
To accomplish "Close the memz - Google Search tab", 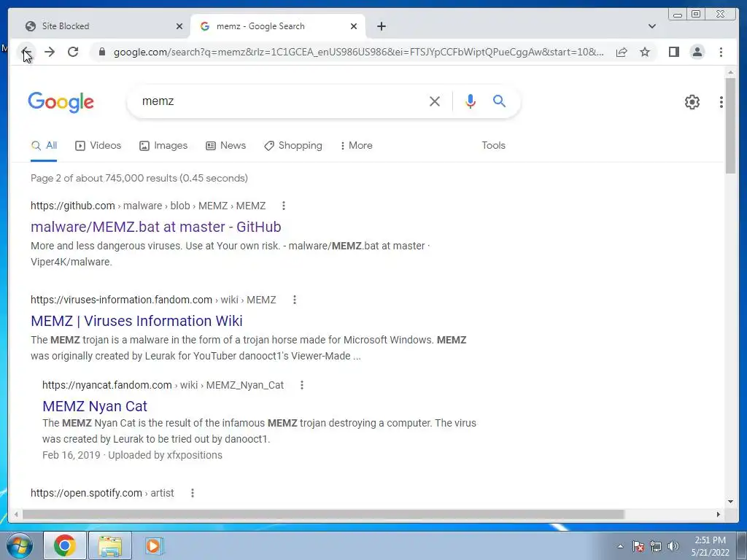I will point(354,26).
